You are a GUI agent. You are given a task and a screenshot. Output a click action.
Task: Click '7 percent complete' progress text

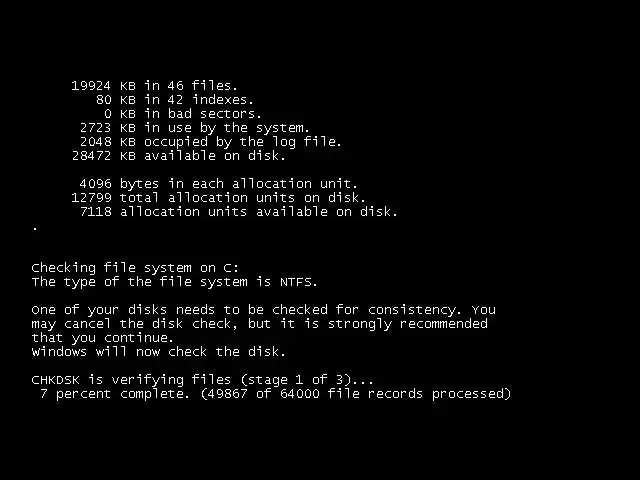click(115, 394)
